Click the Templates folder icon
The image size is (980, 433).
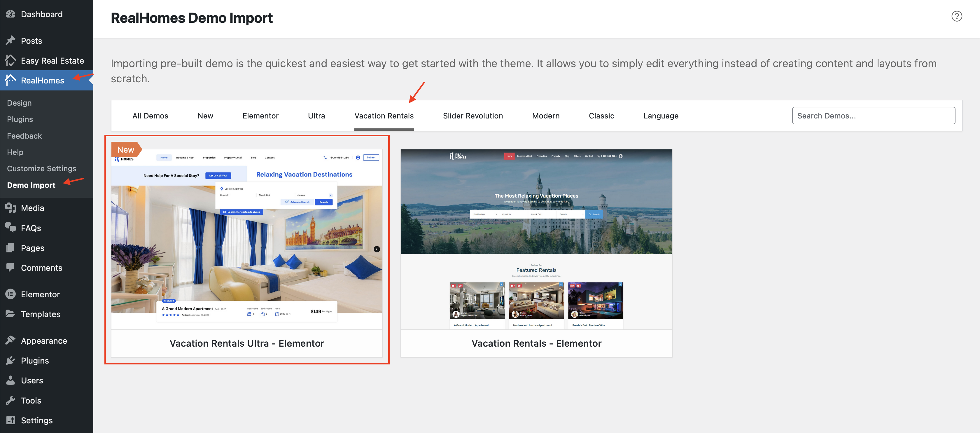tap(11, 314)
